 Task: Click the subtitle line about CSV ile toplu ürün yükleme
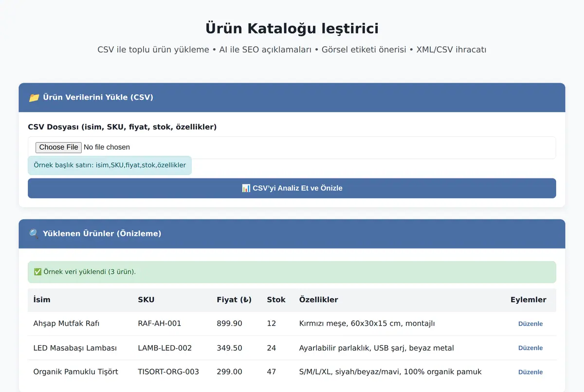point(292,50)
